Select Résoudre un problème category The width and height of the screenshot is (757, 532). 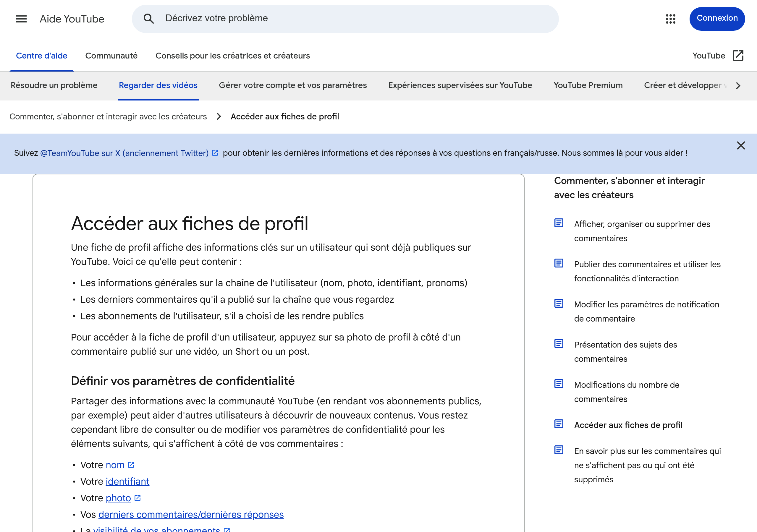pyautogui.click(x=54, y=85)
